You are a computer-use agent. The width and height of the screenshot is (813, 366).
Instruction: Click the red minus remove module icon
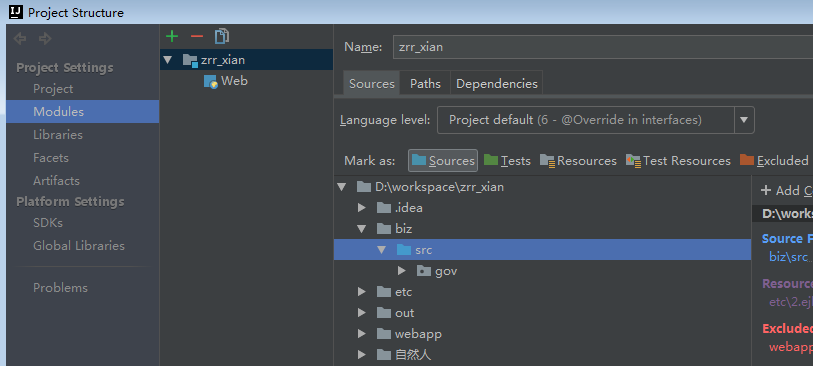click(x=197, y=36)
